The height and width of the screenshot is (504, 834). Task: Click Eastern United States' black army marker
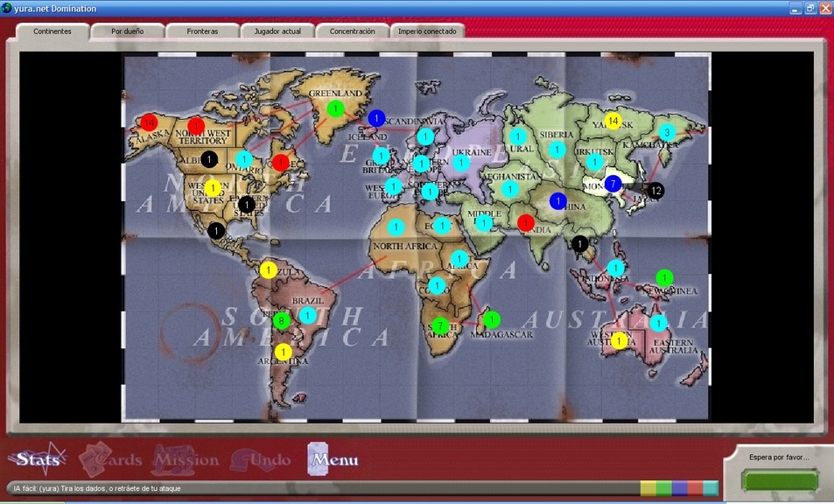[246, 204]
